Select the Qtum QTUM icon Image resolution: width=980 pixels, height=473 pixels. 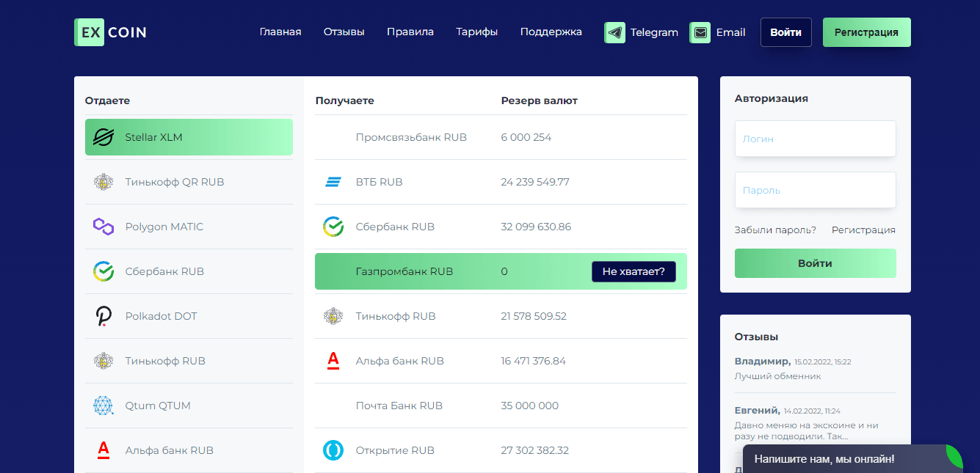tap(104, 406)
